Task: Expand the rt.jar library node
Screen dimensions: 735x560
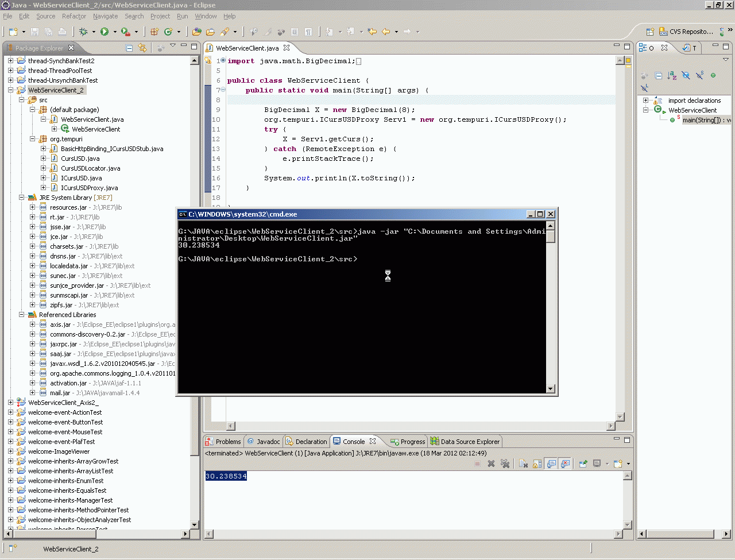Action: click(32, 217)
